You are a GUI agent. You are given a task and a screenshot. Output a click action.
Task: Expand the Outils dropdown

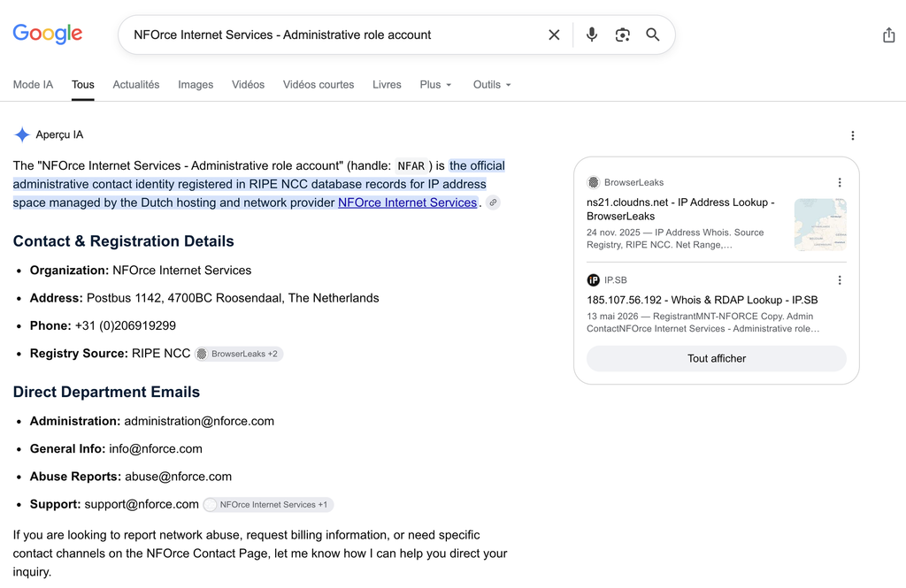tap(492, 84)
